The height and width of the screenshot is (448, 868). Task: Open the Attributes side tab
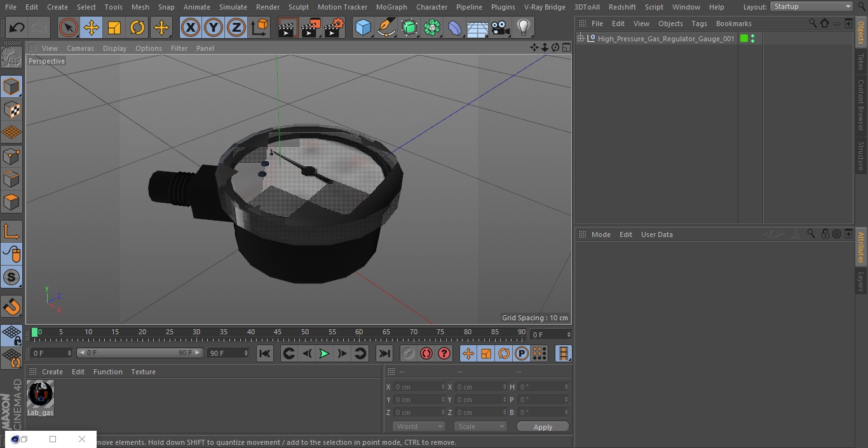861,247
